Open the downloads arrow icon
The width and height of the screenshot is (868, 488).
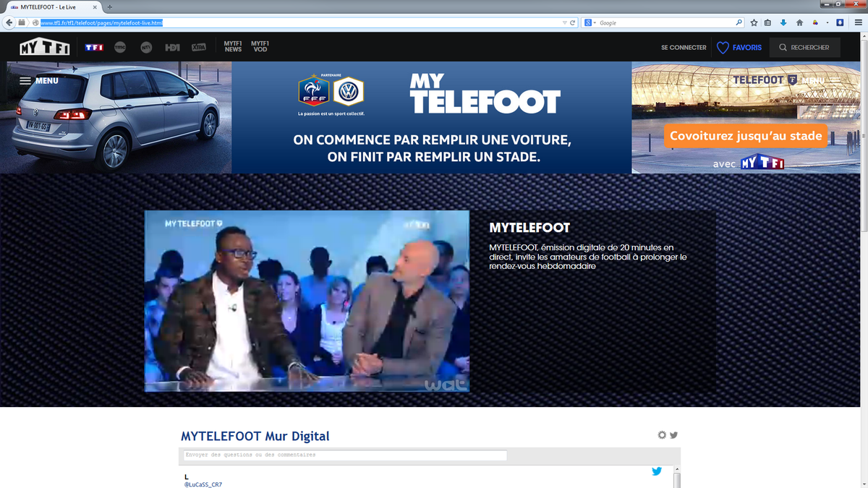tap(783, 22)
